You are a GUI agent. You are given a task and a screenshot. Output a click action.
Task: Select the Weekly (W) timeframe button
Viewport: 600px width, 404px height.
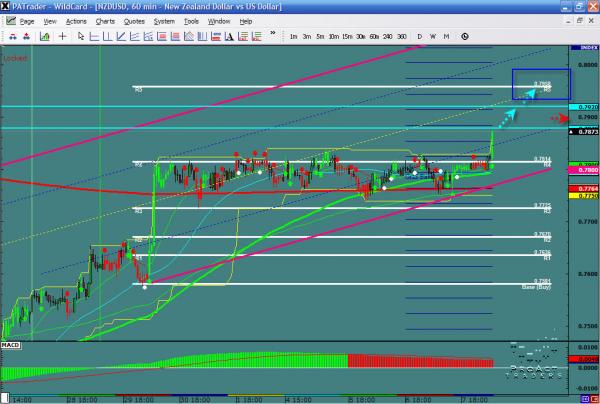(432, 37)
